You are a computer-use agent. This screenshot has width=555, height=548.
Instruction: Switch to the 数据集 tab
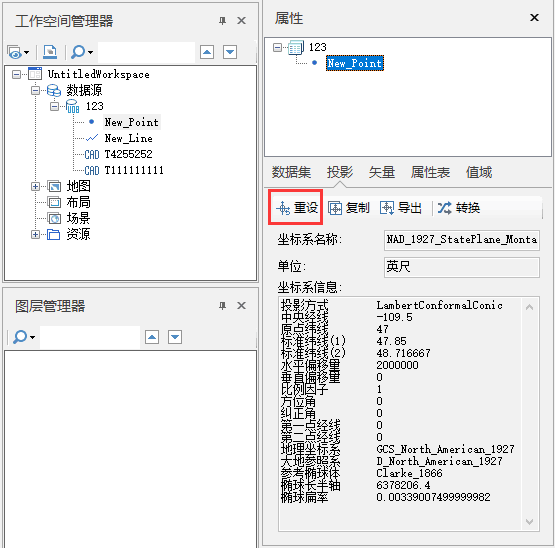(x=291, y=172)
